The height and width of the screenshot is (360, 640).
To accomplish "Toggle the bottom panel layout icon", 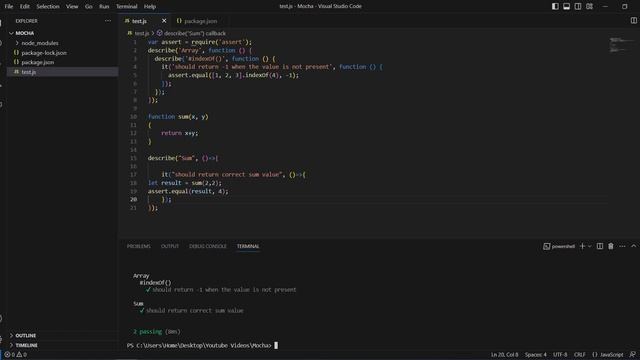I will point(567,6).
